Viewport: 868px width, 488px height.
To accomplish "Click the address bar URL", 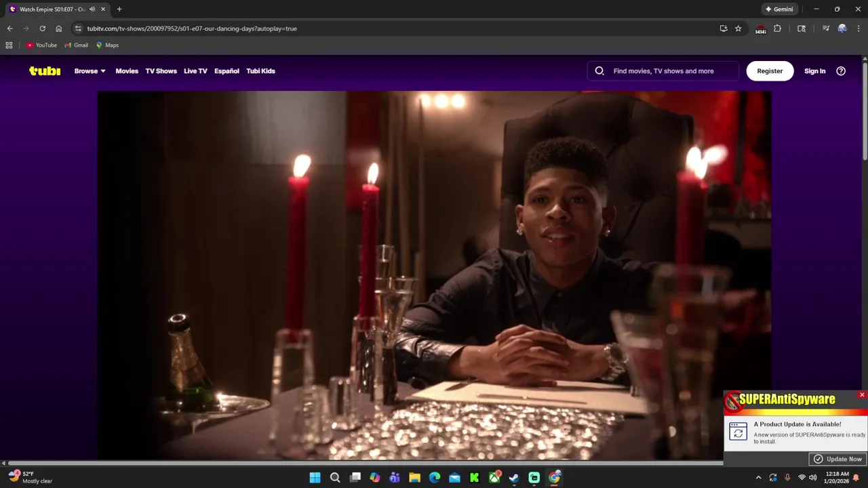I will point(192,28).
